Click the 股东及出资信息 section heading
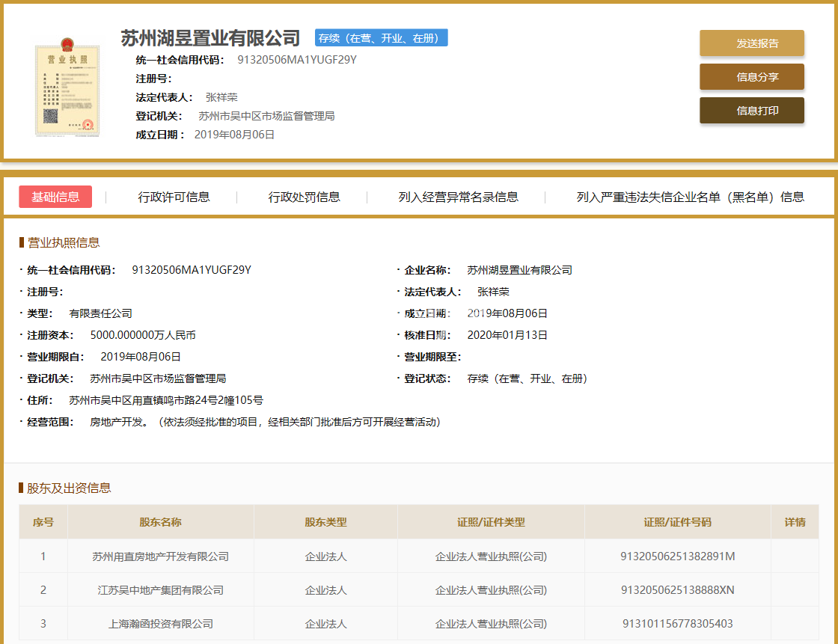 [x=68, y=488]
